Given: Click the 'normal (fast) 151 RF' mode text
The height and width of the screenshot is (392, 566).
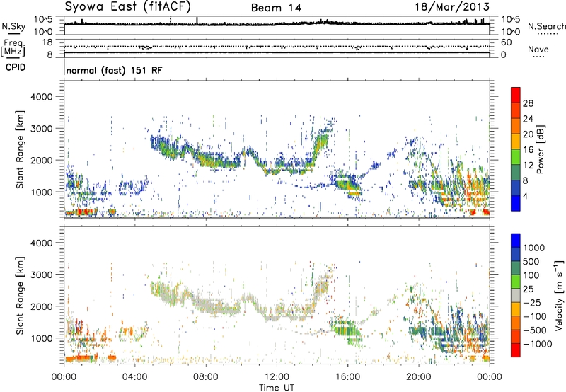Looking at the screenshot, I should click(115, 70).
